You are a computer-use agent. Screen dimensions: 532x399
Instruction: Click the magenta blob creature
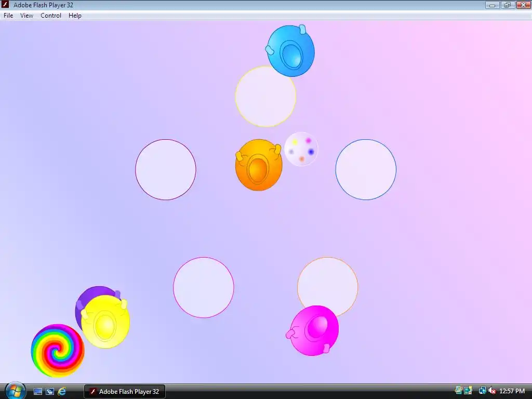pyautogui.click(x=313, y=330)
